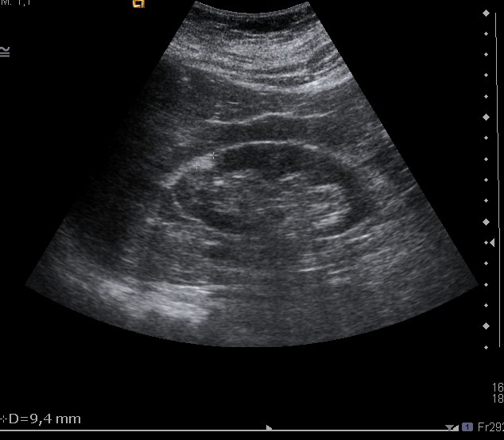504x440 pixels.
Task: Click the orange probe orientation marker
Action: point(139,3)
